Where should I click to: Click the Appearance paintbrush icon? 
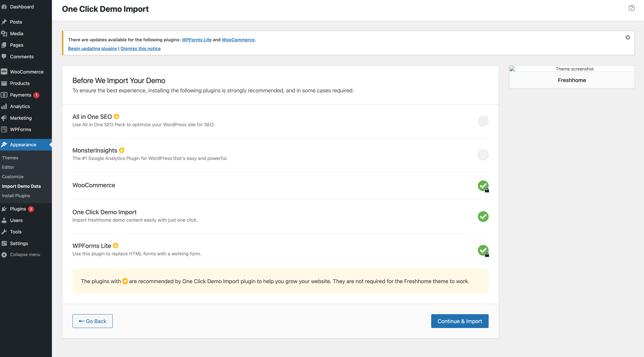tap(4, 145)
